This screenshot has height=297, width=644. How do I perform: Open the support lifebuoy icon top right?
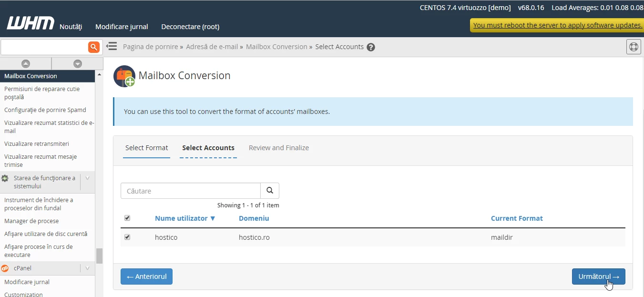634,46
